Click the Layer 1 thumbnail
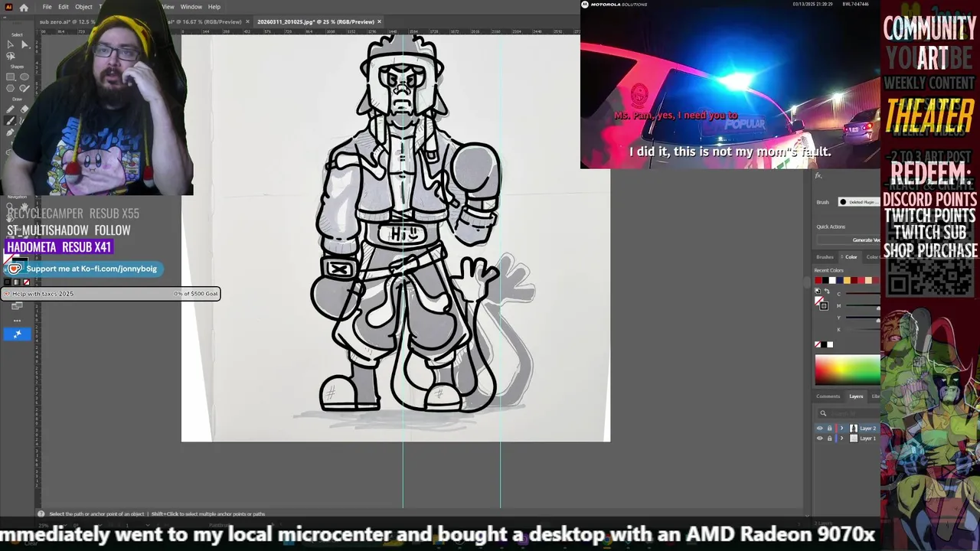 pyautogui.click(x=854, y=439)
